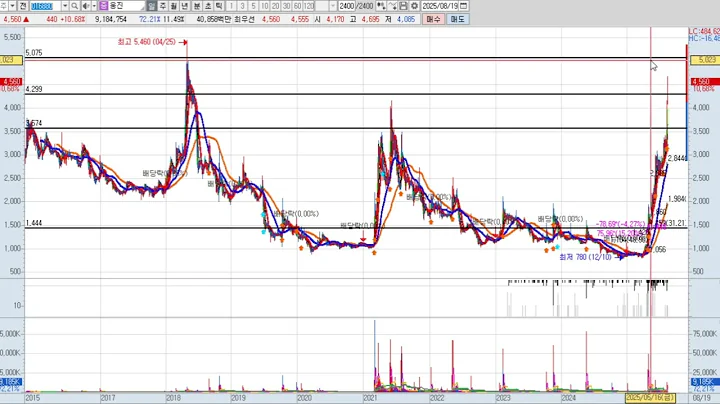Open the stock code history dropdown arrow
Viewport: 720px width, 404px height.
65,6
